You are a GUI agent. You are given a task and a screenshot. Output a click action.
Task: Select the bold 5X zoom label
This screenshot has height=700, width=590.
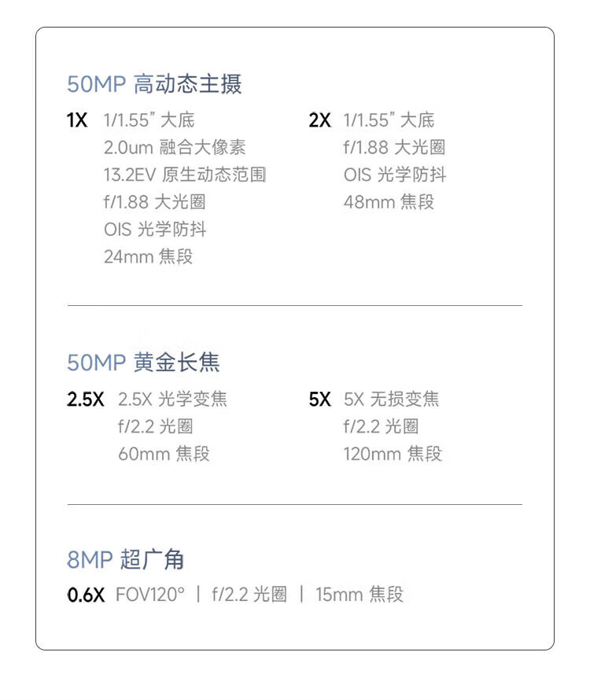pos(319,400)
